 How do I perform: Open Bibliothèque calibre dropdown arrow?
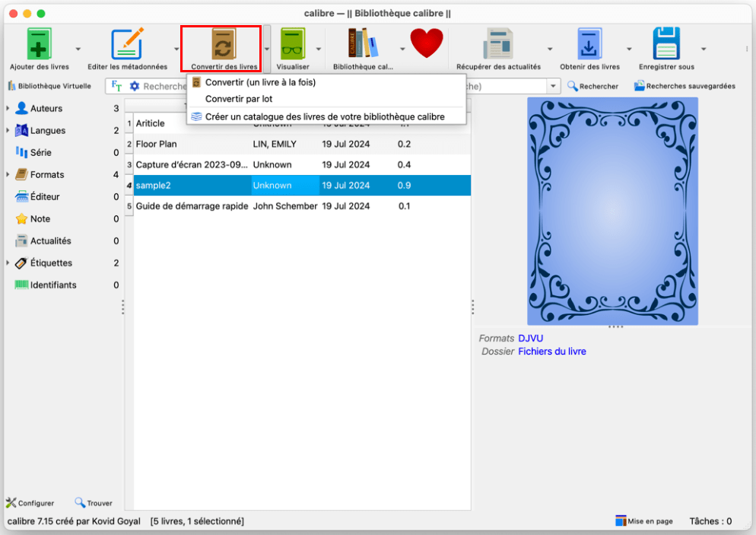tap(402, 49)
